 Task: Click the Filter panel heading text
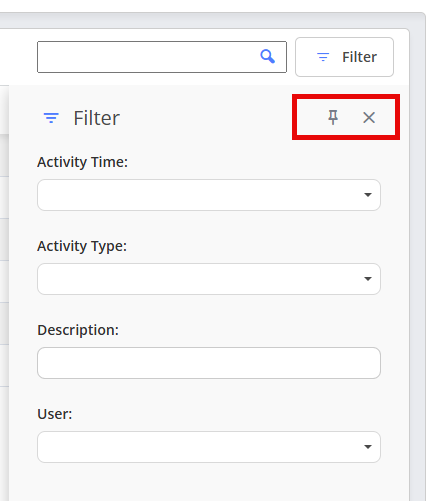[x=96, y=118]
